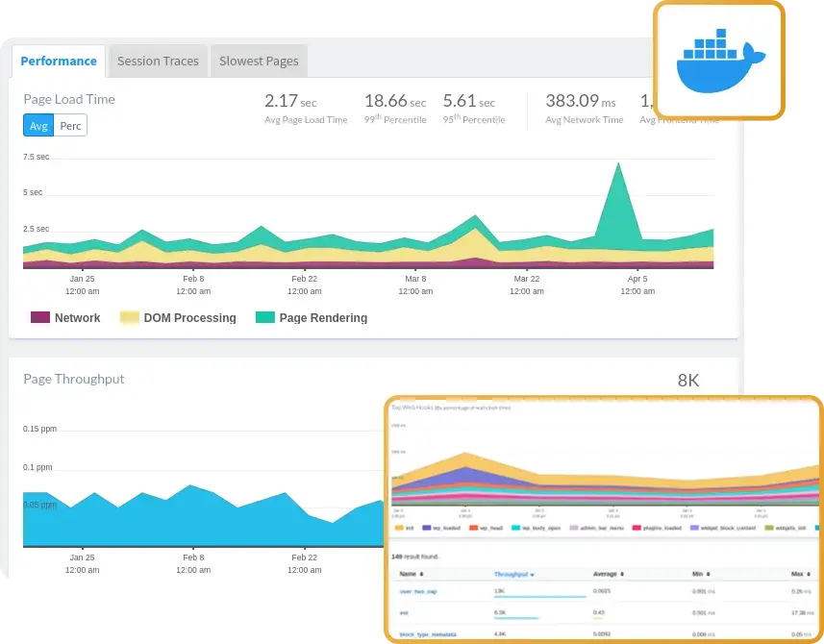Select the Perc toggle button
824x644 pixels.
(x=70, y=126)
